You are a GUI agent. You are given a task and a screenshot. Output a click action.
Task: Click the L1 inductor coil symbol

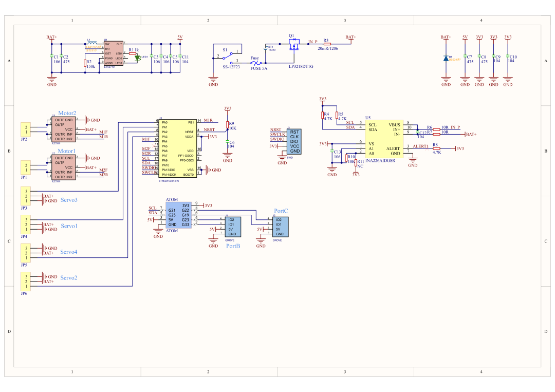[x=92, y=43]
